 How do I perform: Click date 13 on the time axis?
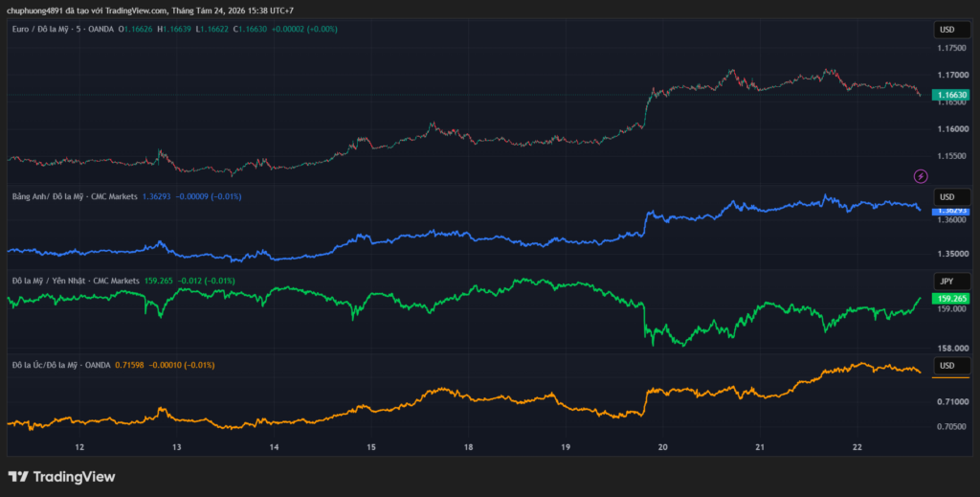click(177, 447)
